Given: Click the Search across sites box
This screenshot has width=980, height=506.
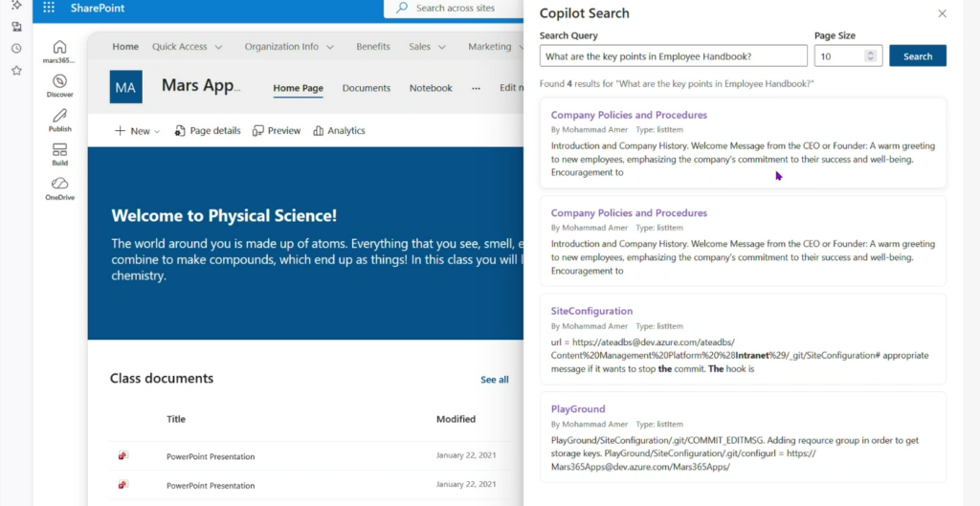Looking at the screenshot, I should click(x=456, y=8).
